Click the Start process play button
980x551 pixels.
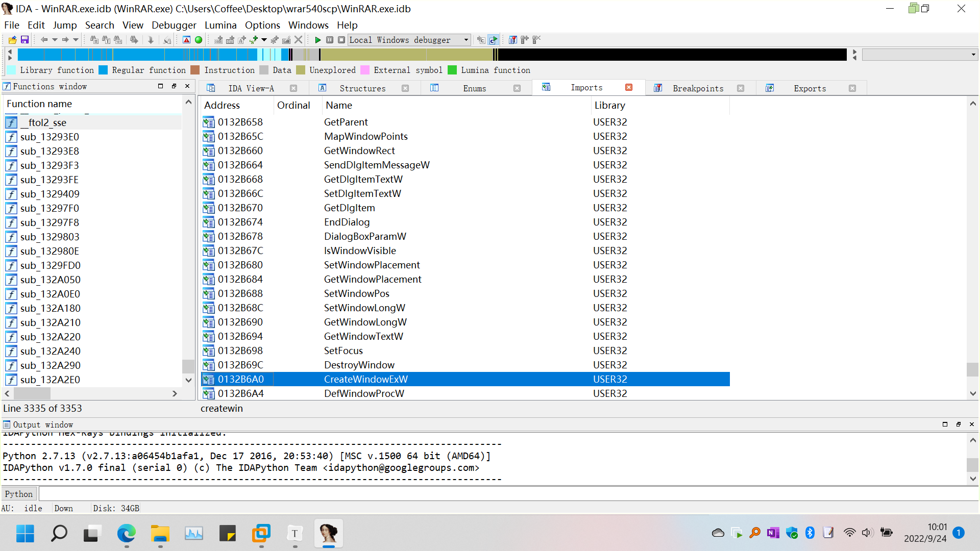[x=317, y=40]
